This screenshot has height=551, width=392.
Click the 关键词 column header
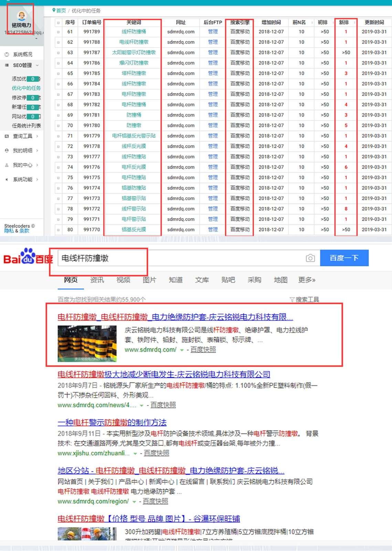134,22
